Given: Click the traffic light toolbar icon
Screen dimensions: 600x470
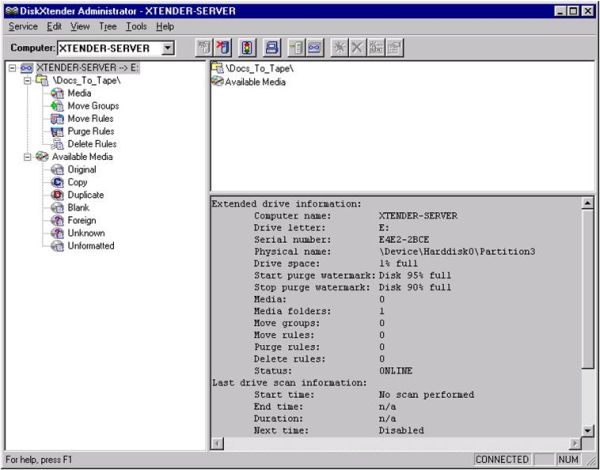Looking at the screenshot, I should click(247, 48).
